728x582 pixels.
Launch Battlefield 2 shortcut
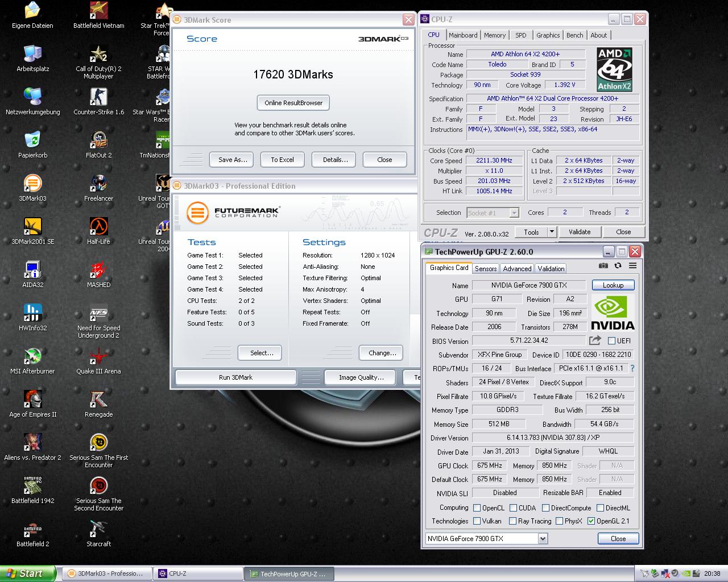click(33, 534)
